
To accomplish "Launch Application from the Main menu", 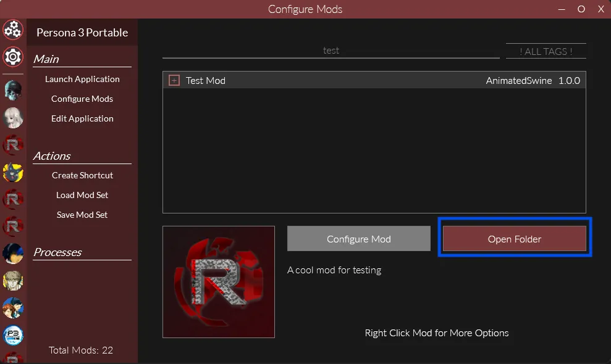I will coord(82,79).
